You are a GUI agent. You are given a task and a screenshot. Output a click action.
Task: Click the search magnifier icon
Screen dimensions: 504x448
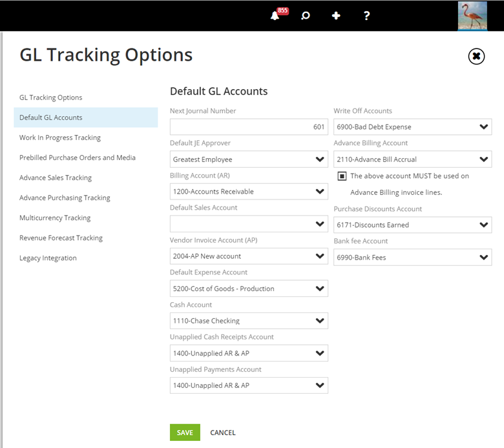(306, 15)
